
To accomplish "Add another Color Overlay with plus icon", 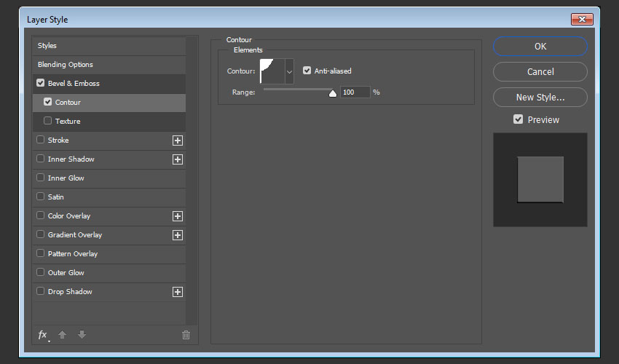I will click(177, 216).
